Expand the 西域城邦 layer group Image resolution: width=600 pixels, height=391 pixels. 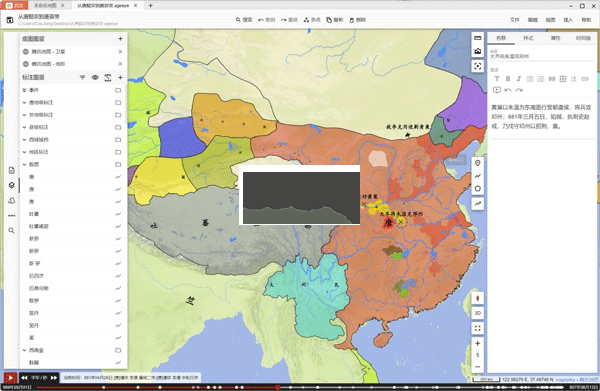click(x=24, y=140)
